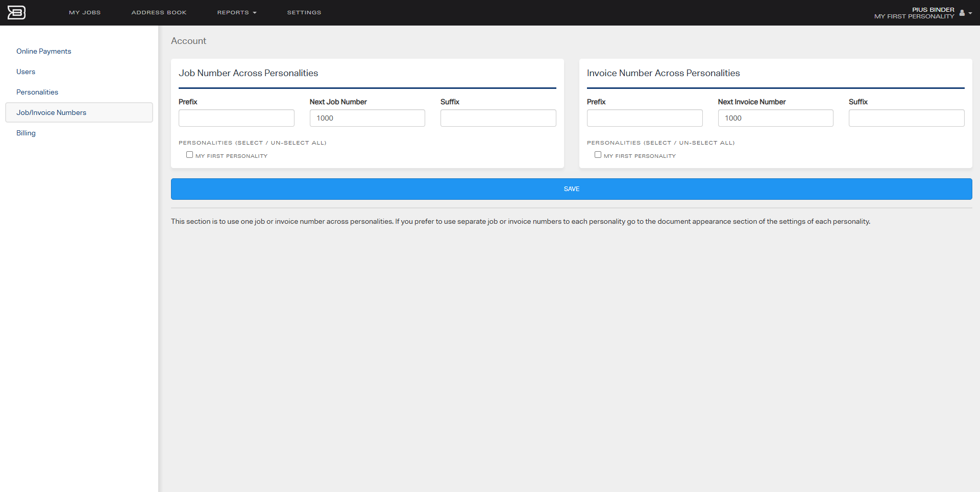Click the job number Suffix field
Viewport: 980px width, 492px height.
498,118
